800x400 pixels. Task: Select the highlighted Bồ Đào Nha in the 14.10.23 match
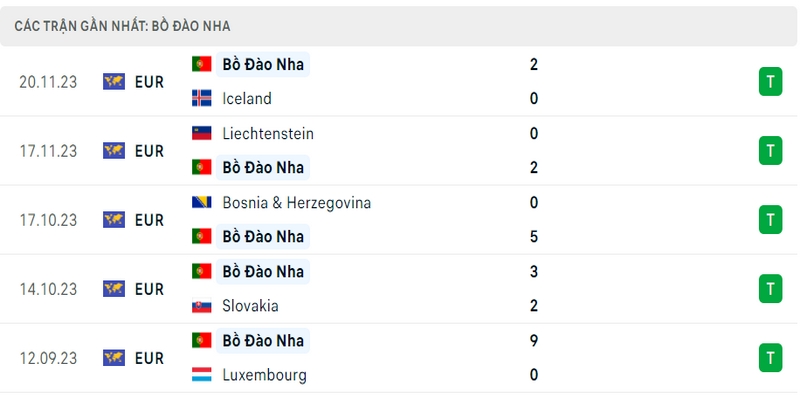(263, 271)
